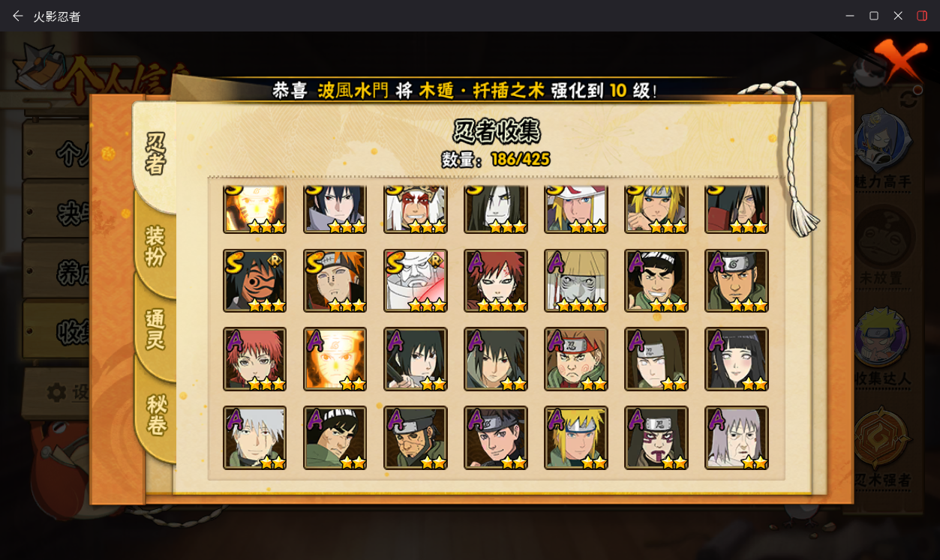
Task: Go back with the title bar arrow
Action: (17, 16)
